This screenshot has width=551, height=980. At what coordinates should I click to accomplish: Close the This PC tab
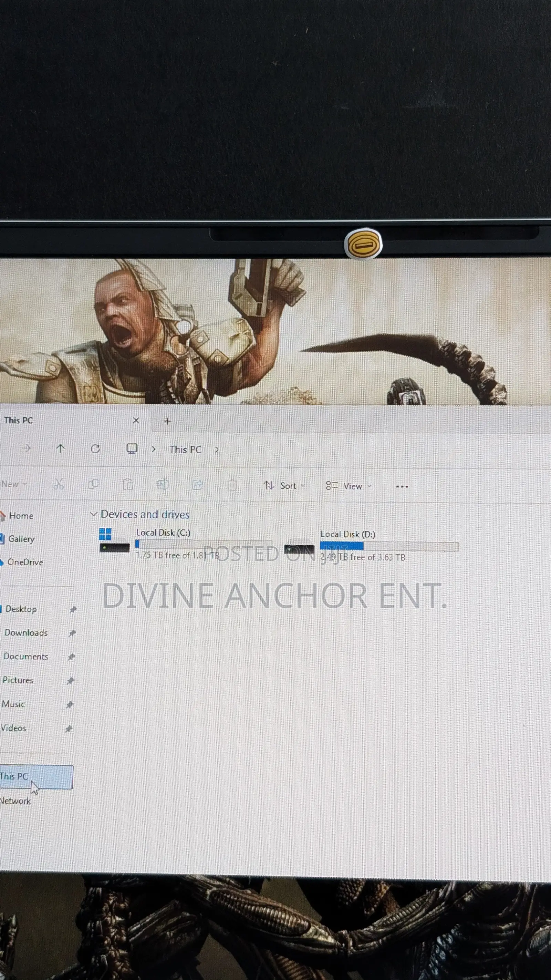(136, 420)
